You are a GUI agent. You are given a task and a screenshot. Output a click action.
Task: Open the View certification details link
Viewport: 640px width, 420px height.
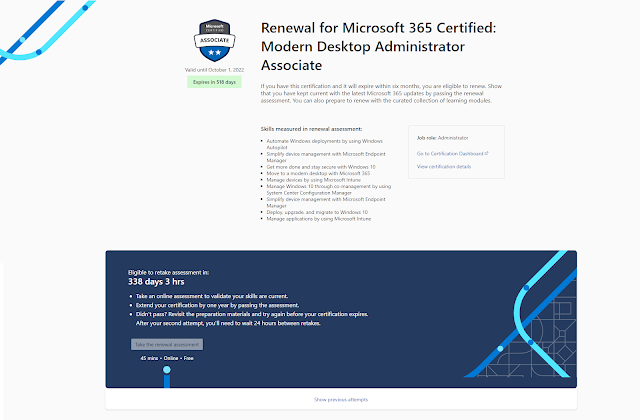click(x=444, y=167)
